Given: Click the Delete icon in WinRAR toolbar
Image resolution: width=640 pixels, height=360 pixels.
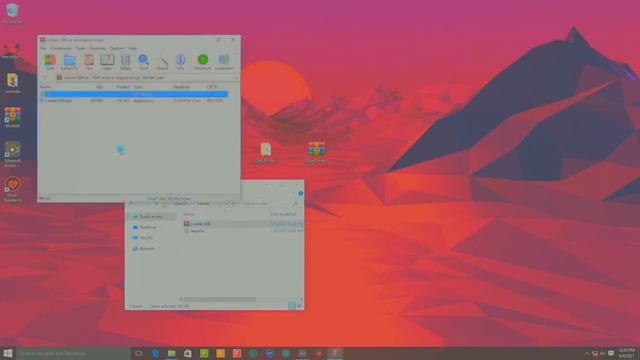Looking at the screenshot, I should pyautogui.click(x=125, y=62).
